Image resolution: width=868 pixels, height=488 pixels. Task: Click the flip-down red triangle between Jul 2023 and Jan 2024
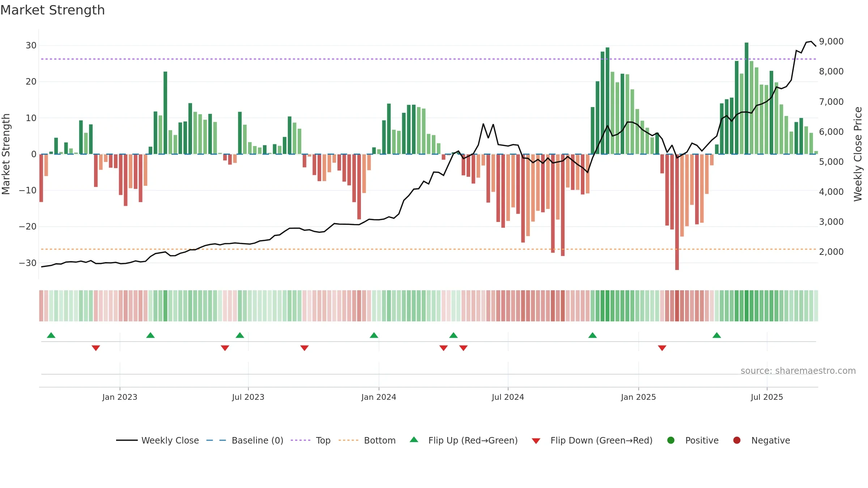click(x=305, y=348)
